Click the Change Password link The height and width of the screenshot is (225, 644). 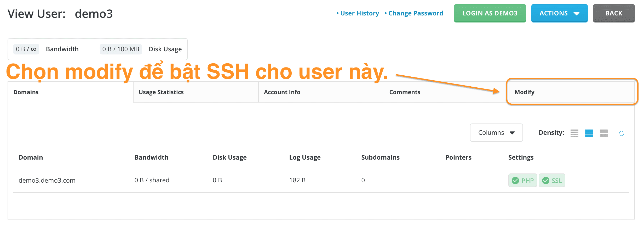416,13
